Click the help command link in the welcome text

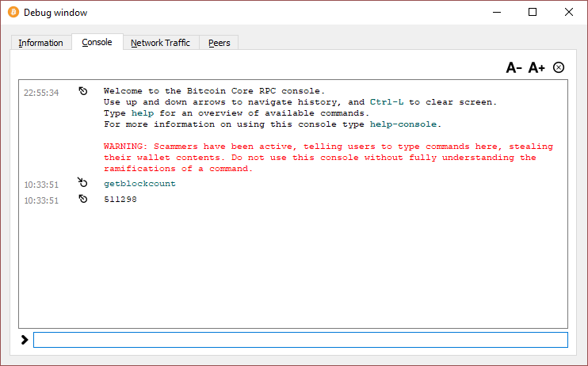pyautogui.click(x=143, y=113)
